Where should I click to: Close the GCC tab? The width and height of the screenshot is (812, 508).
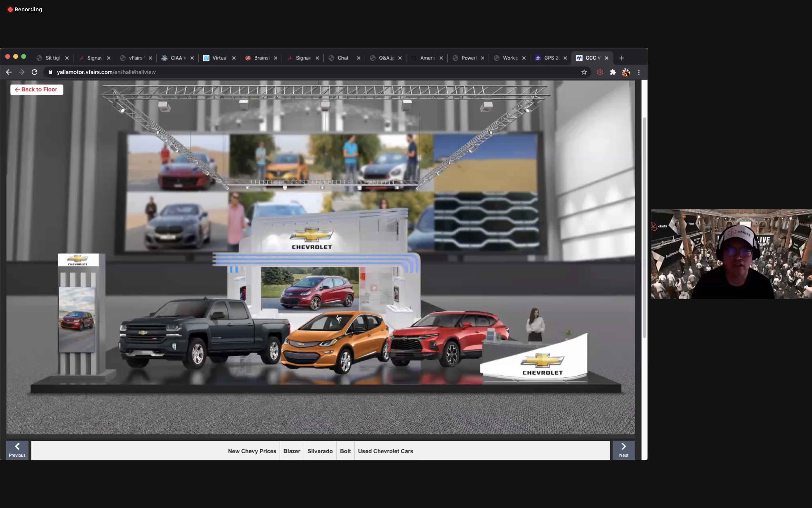click(x=606, y=58)
